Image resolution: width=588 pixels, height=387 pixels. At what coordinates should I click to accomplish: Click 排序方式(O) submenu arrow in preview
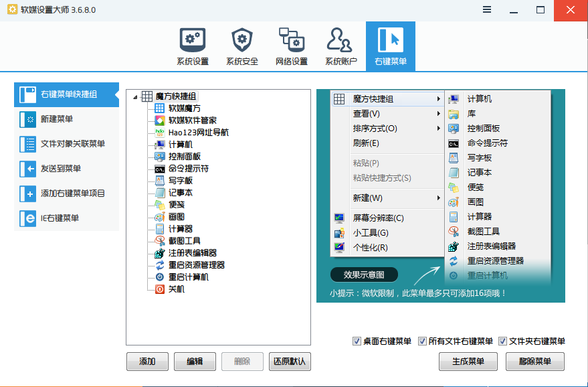coord(438,129)
